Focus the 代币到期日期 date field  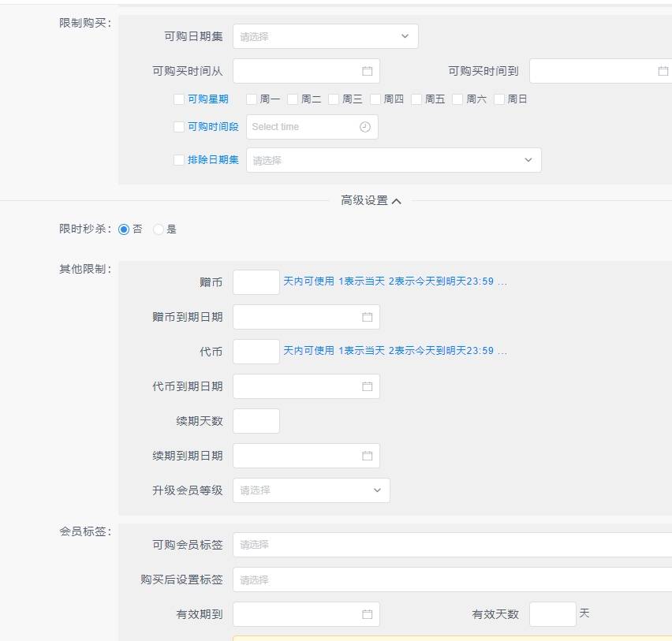pos(306,386)
